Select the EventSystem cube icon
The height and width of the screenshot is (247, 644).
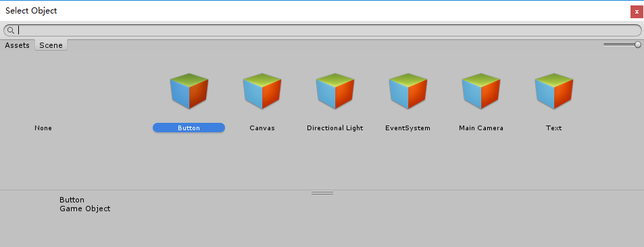point(408,91)
